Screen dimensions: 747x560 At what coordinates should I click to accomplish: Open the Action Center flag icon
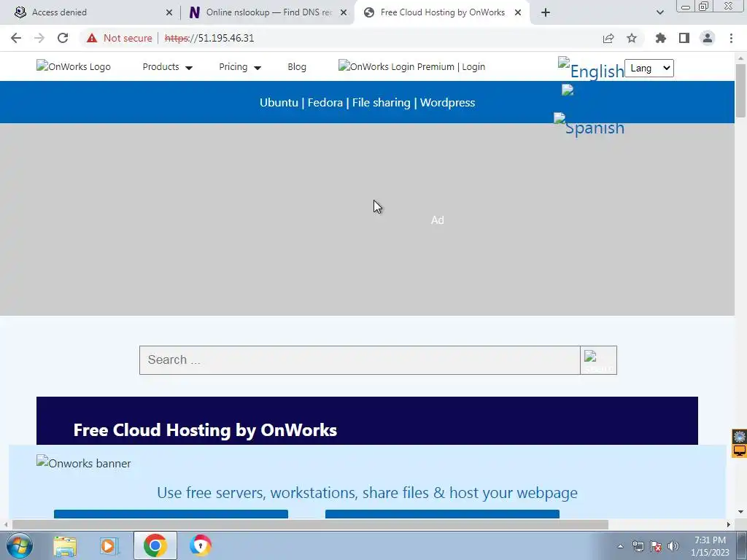tap(656, 546)
